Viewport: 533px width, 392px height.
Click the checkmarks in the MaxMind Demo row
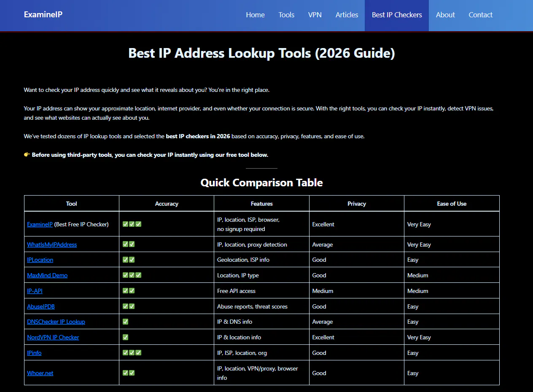click(132, 275)
